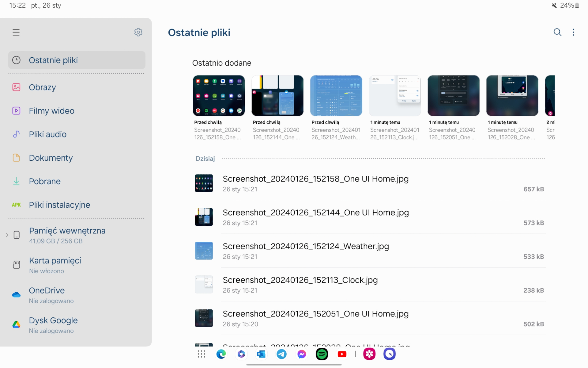588x368 pixels.
Task: Open the settings gear in sidebar
Action: coord(138,32)
